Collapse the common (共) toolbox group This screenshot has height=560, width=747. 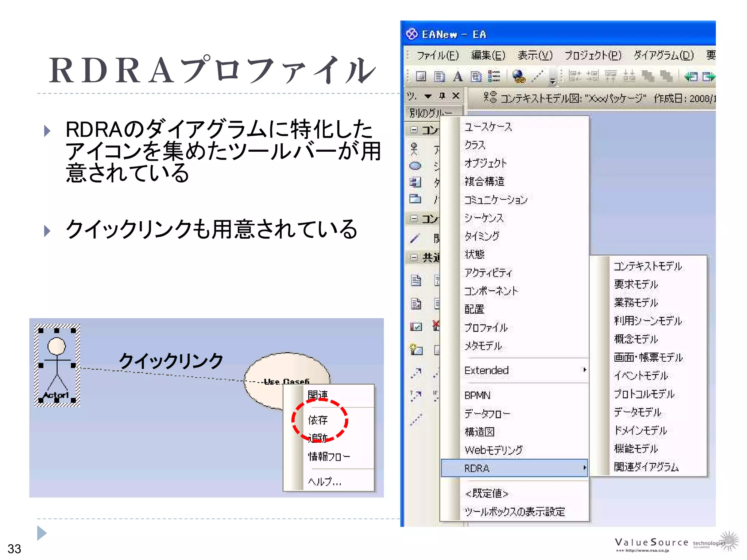click(x=414, y=257)
